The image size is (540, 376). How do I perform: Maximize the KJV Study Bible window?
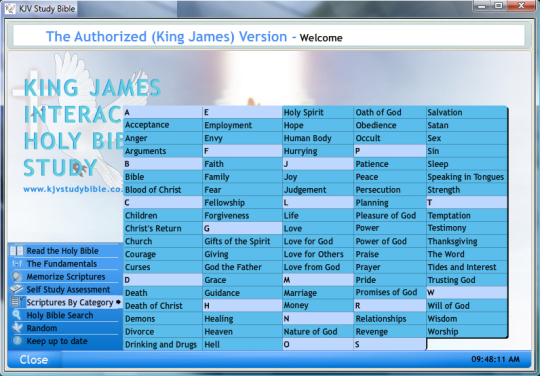498,6
